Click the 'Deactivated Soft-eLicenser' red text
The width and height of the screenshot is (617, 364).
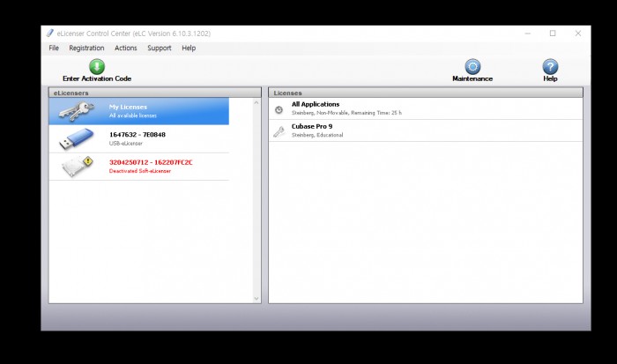click(140, 171)
